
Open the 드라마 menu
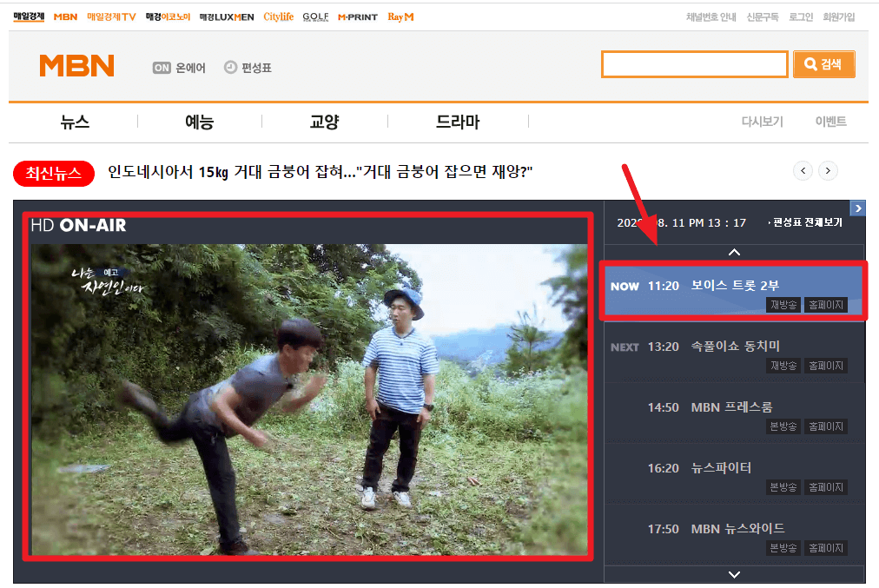[458, 122]
